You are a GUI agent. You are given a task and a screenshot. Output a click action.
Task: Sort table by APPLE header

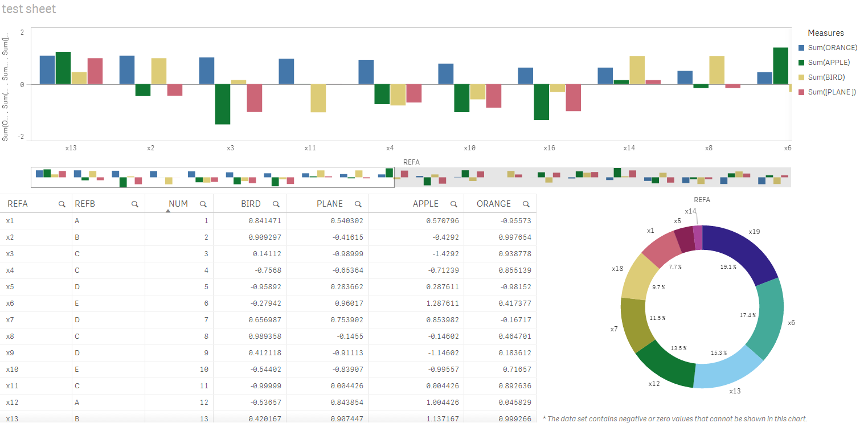pyautogui.click(x=426, y=204)
